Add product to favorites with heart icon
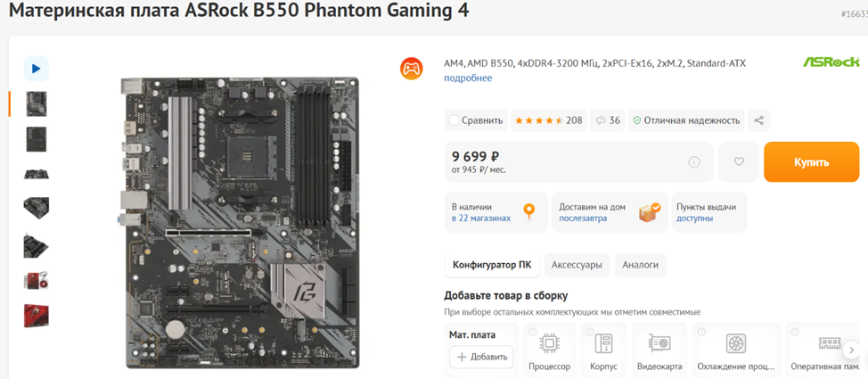 (x=739, y=161)
